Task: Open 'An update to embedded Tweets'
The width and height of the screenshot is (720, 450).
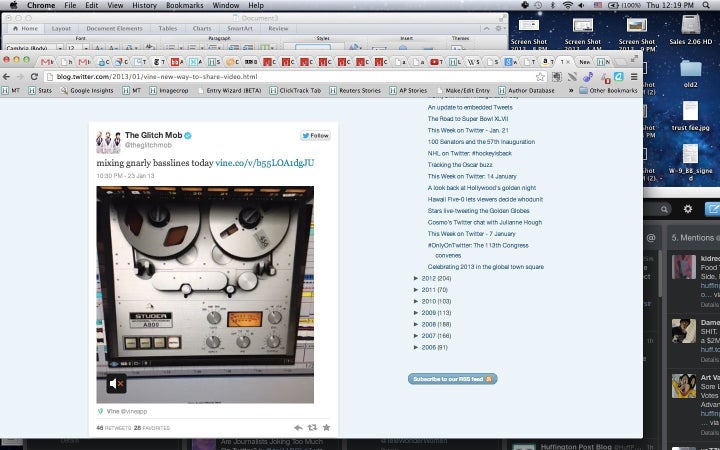Action: click(470, 107)
